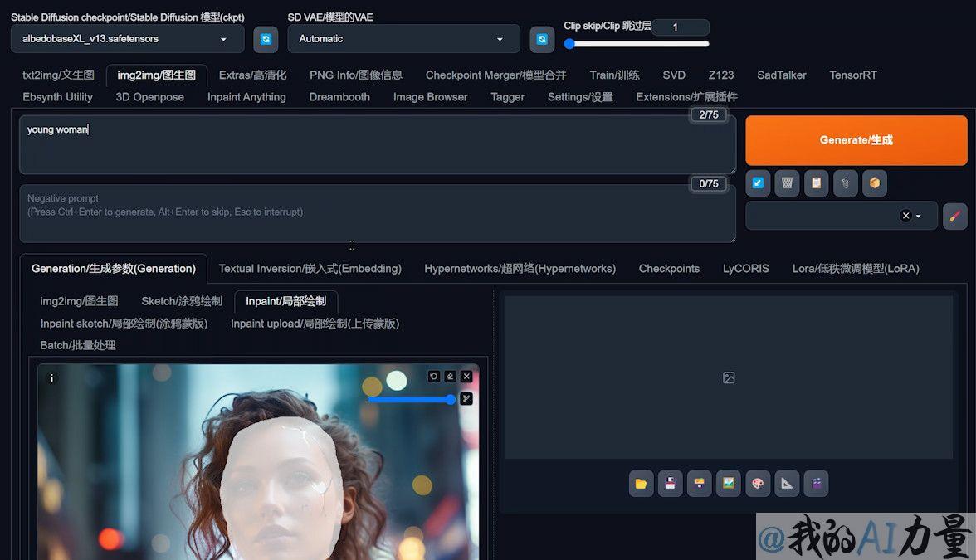Open the output folder icon
Image resolution: width=976 pixels, height=560 pixels.
click(x=641, y=484)
